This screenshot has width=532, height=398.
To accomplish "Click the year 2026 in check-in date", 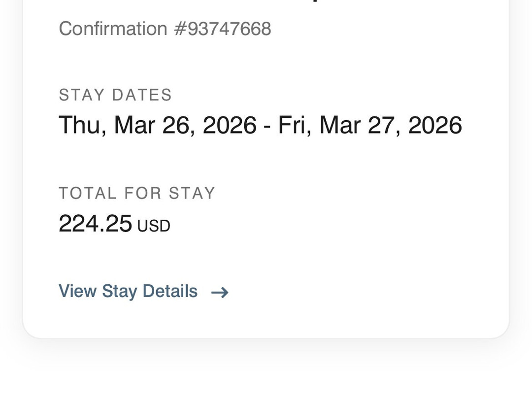I will (x=230, y=125).
